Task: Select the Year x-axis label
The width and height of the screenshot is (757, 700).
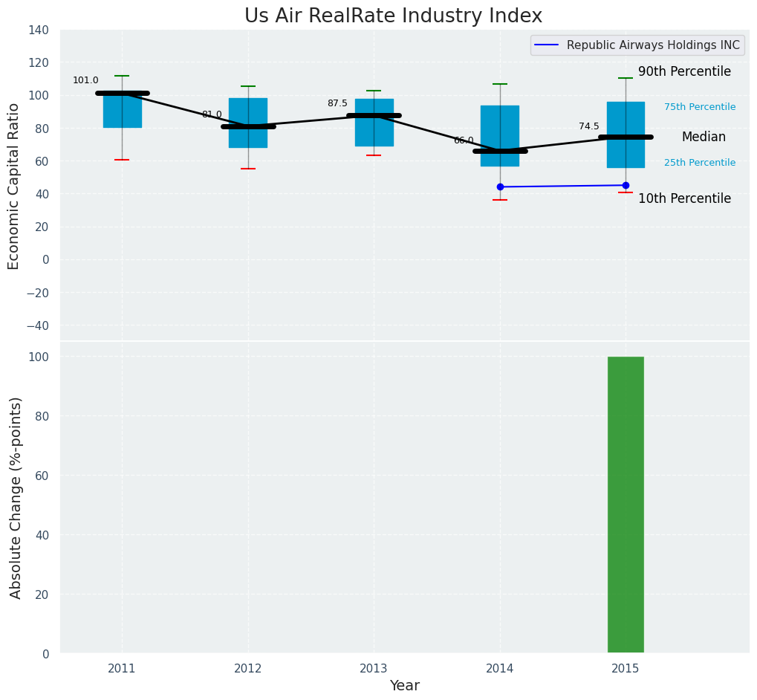Action: pos(404,686)
